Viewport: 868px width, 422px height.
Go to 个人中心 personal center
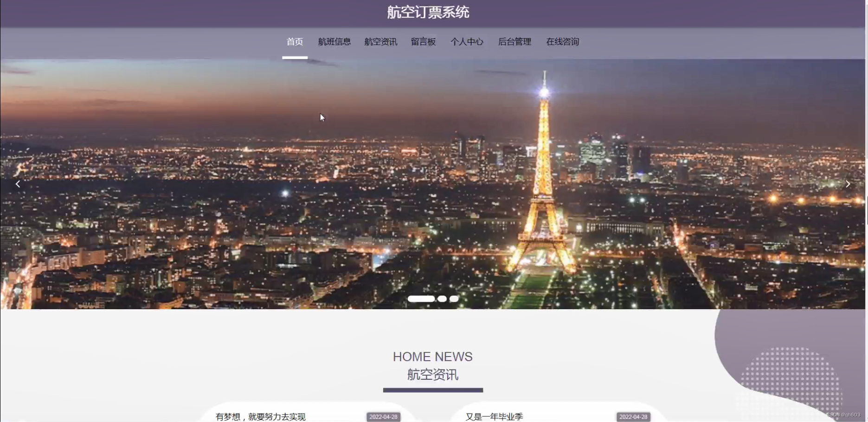tap(467, 42)
